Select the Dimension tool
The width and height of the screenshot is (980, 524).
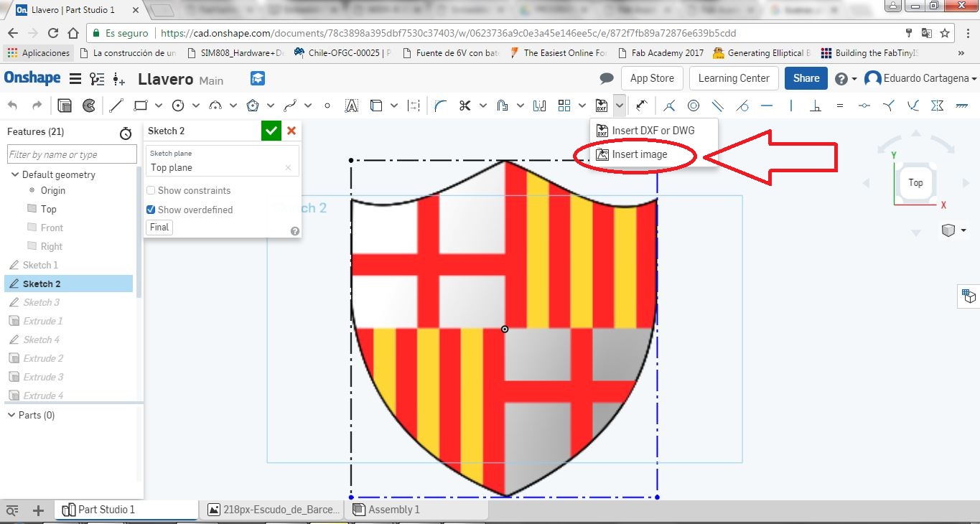(642, 106)
